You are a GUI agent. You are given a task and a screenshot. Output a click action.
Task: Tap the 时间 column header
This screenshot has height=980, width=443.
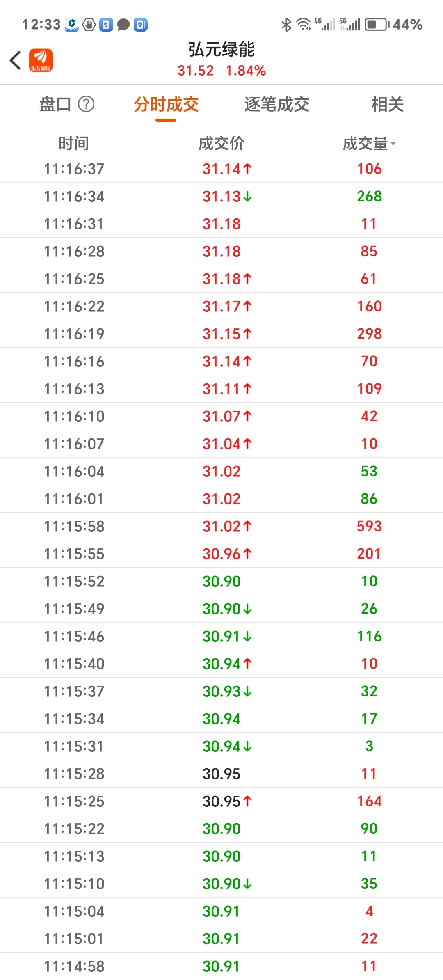pyautogui.click(x=74, y=144)
